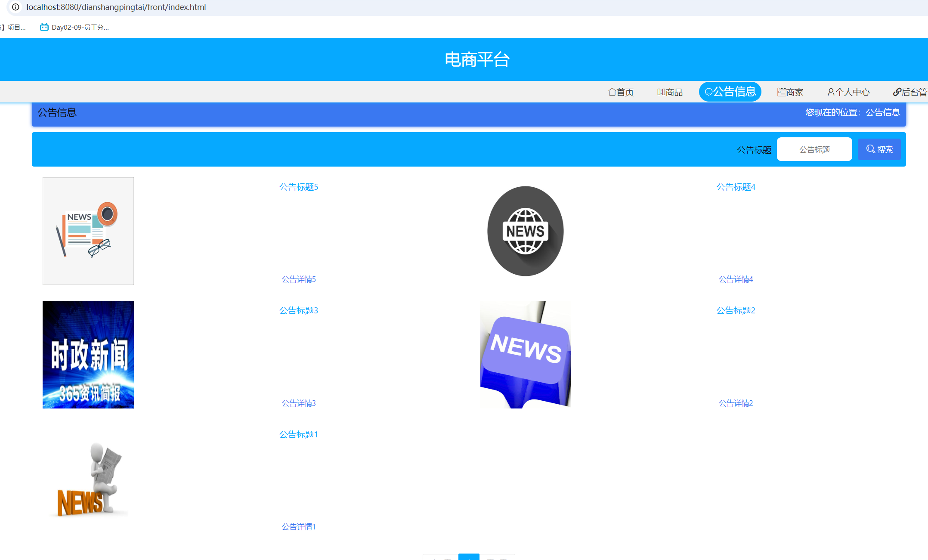This screenshot has width=928, height=560.
Task: Click the 时政新闻 blue thumbnail
Action: (x=88, y=355)
